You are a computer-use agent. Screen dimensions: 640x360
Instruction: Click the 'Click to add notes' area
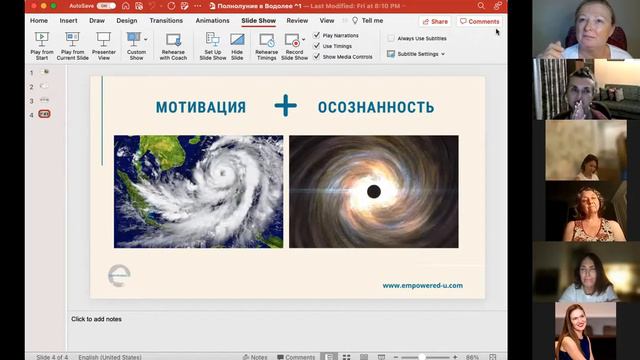(96, 319)
